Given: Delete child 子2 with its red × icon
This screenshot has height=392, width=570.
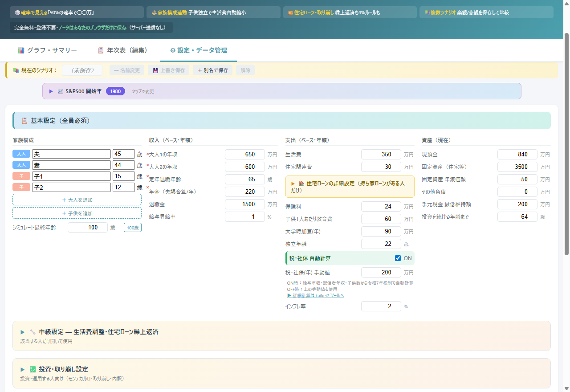Looking at the screenshot, I should 147,188.
